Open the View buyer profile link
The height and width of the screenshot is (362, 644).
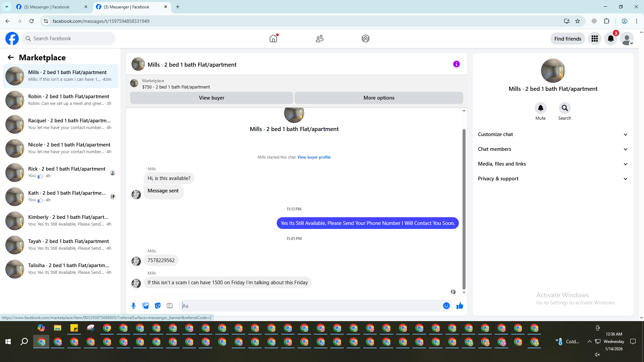314,157
